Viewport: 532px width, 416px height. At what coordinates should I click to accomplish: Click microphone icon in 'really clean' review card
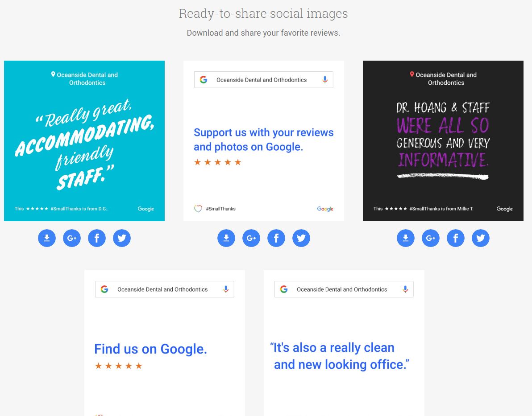[x=405, y=289]
